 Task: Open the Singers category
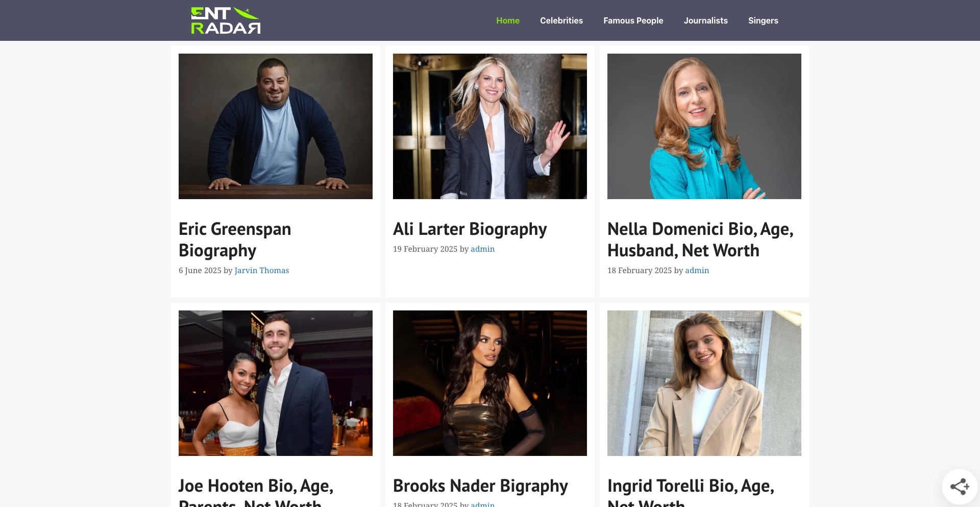[x=763, y=20]
